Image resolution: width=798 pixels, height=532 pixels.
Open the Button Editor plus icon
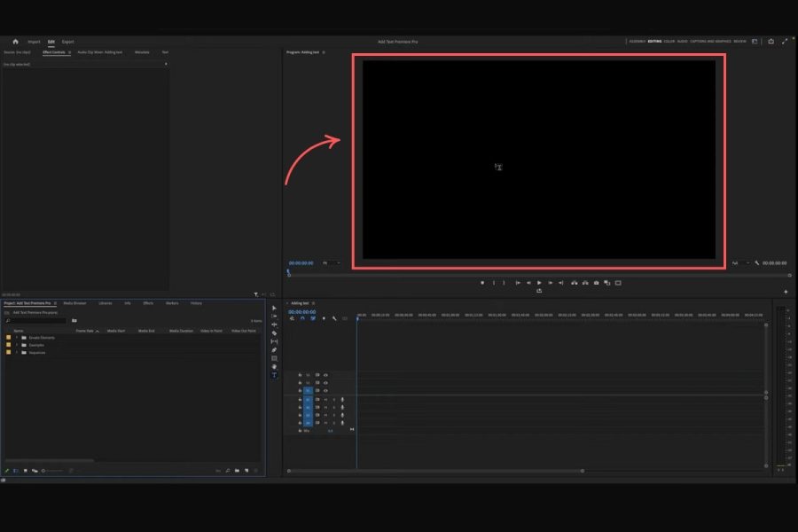(x=786, y=292)
